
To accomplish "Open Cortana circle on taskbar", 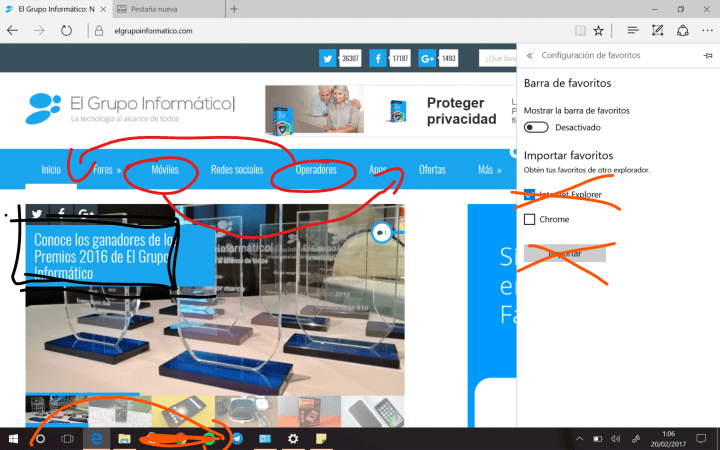I will (x=40, y=439).
